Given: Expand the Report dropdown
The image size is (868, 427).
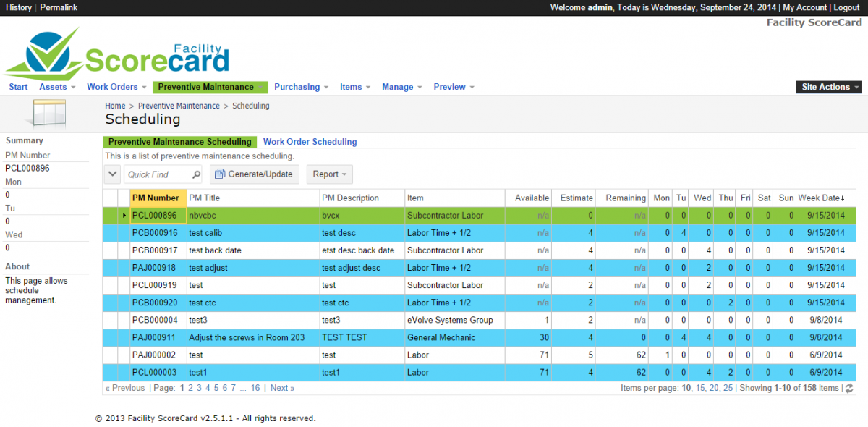Looking at the screenshot, I should click(330, 174).
